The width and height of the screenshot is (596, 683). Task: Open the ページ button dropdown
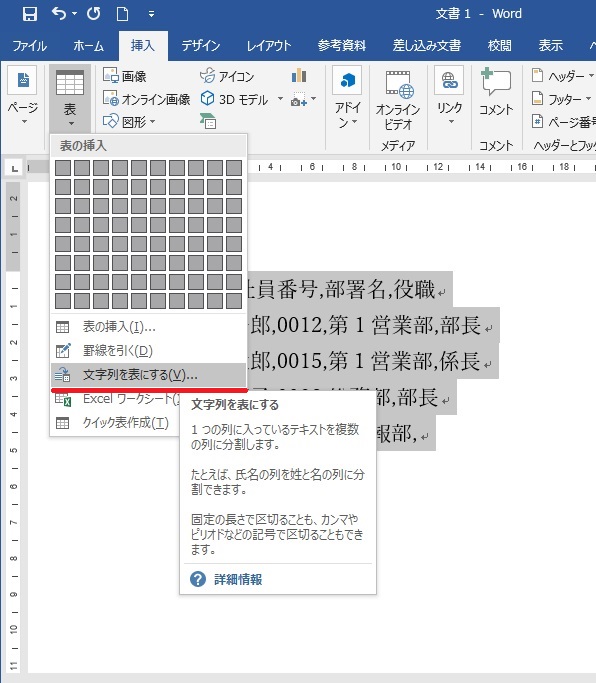[x=23, y=96]
